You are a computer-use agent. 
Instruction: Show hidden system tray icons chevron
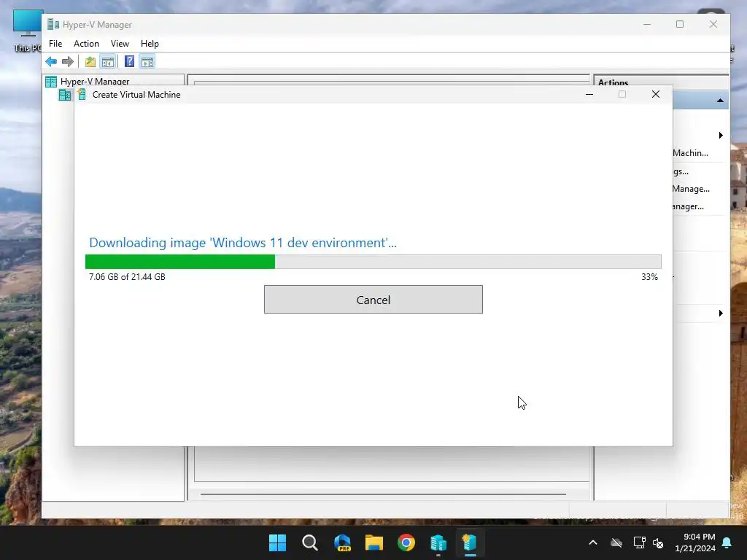593,542
